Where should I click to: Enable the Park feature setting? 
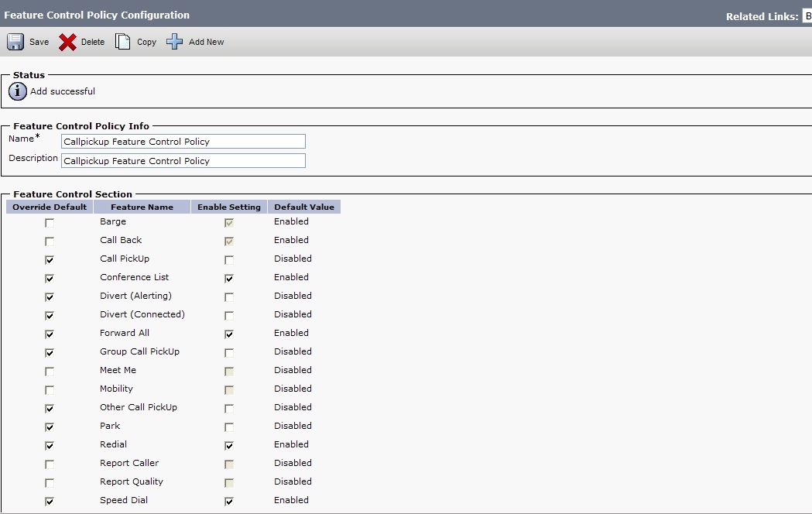point(229,427)
